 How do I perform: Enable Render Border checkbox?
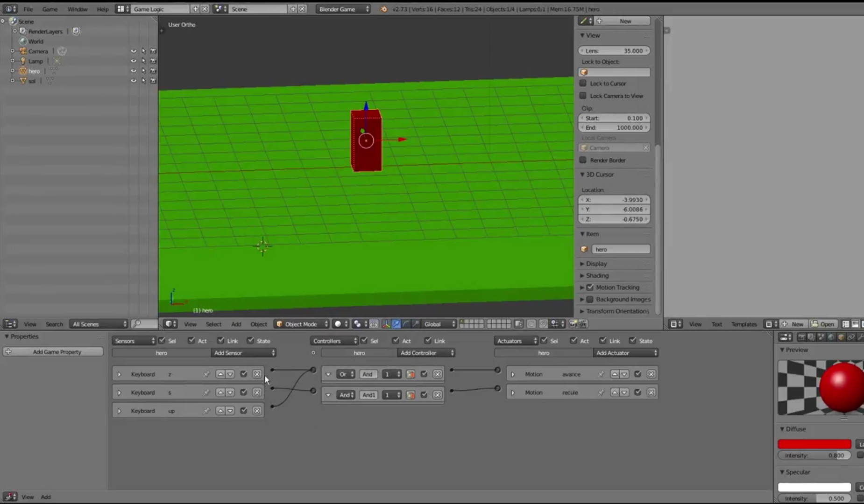click(x=583, y=160)
